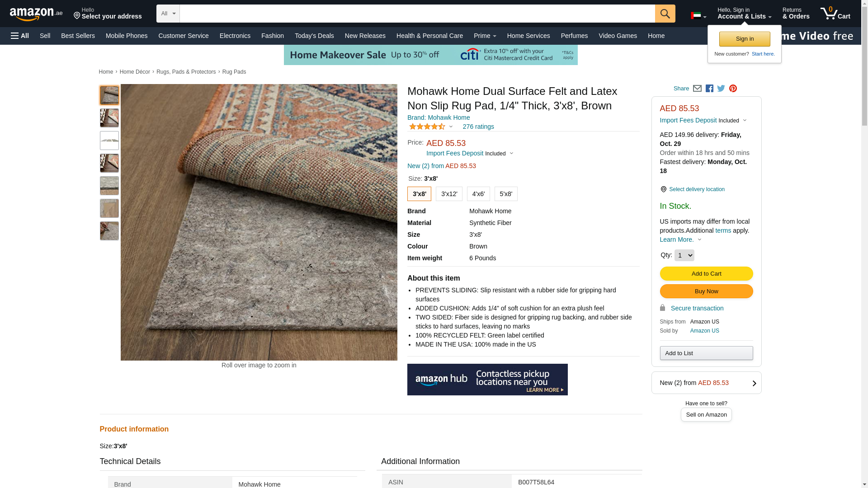This screenshot has width=868, height=488.
Task: Share product via email icon
Action: pos(697,89)
